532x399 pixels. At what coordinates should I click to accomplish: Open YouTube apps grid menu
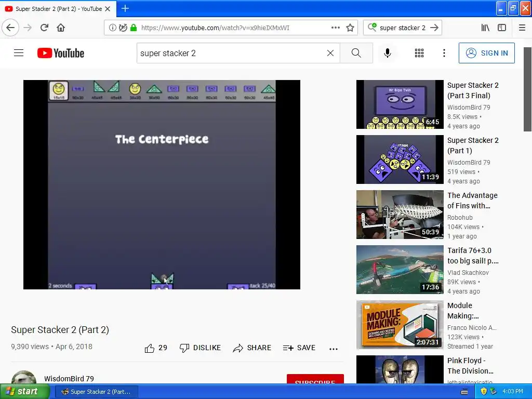coord(419,53)
